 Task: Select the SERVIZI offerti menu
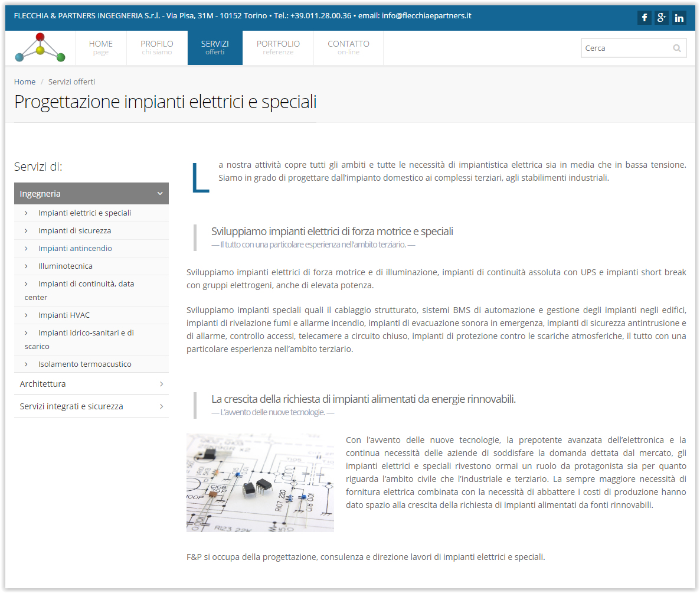[x=215, y=48]
